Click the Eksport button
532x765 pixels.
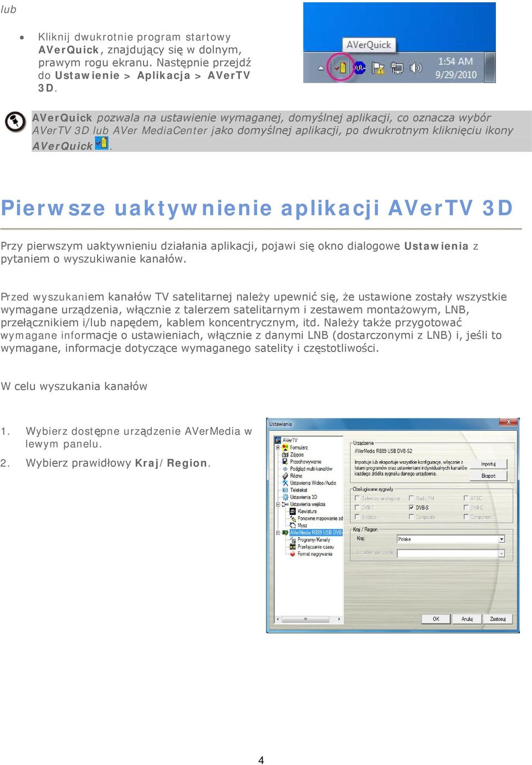488,476
